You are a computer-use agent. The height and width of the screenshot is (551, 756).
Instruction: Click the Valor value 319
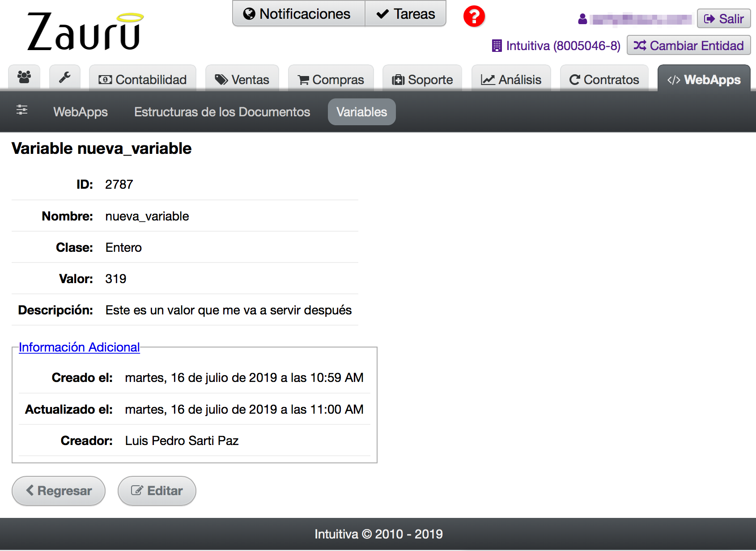click(116, 279)
